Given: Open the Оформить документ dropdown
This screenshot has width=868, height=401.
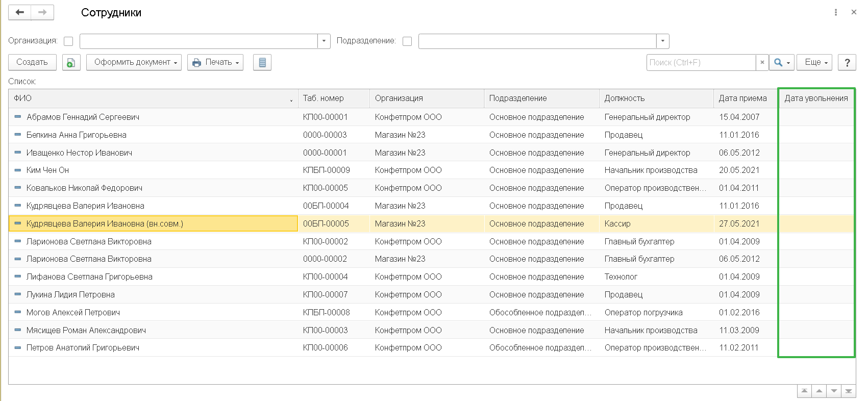Looking at the screenshot, I should (x=134, y=62).
